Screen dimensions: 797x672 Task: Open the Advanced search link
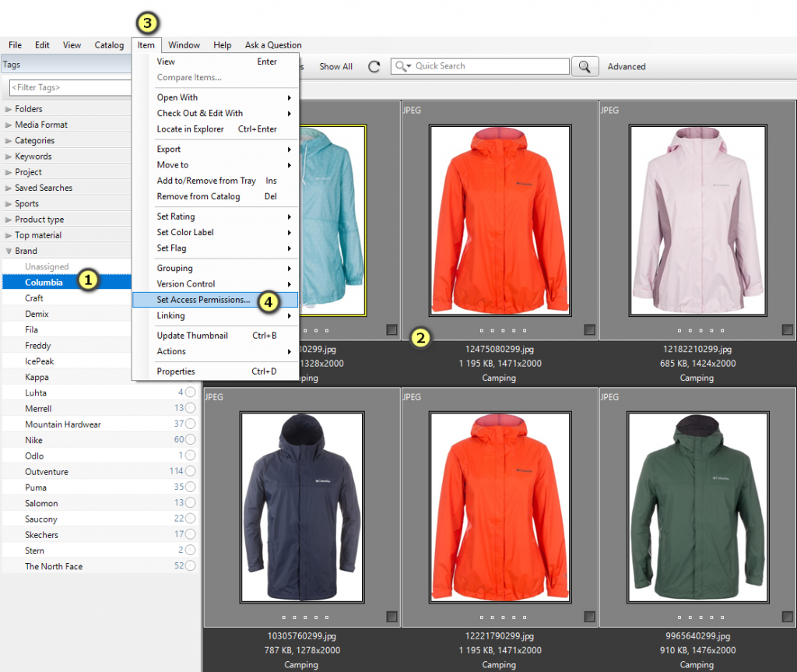627,67
